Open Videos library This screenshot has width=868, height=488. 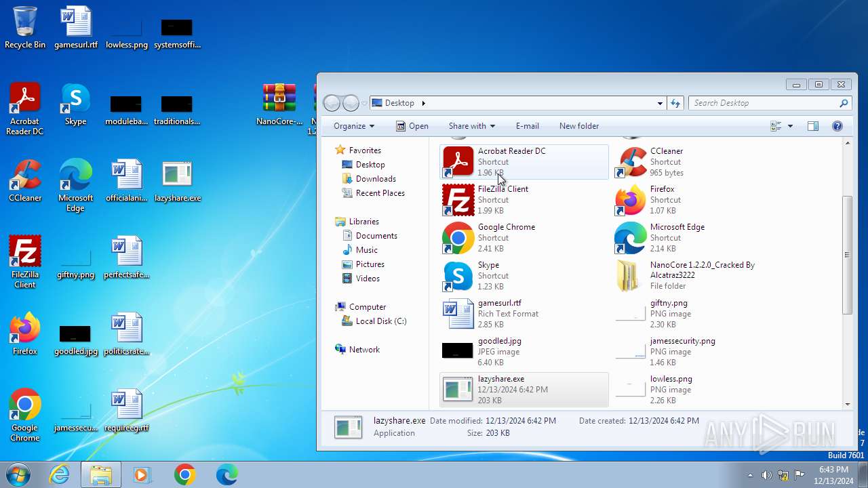click(368, 279)
